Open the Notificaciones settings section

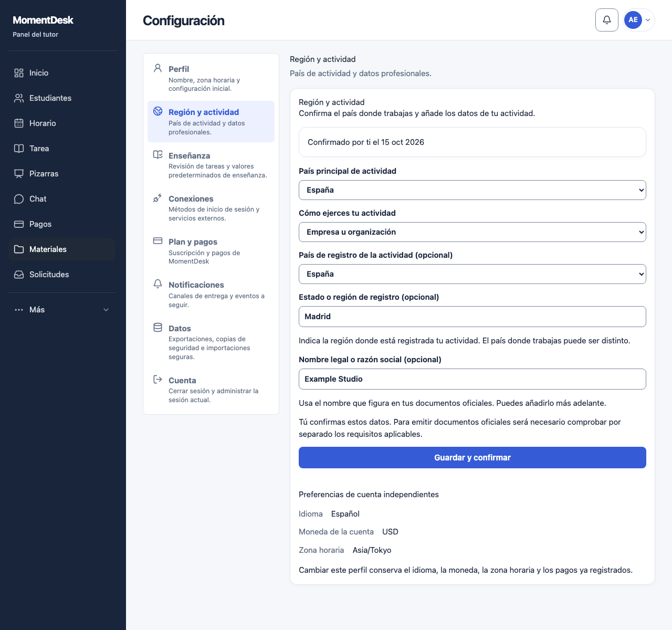tap(211, 294)
